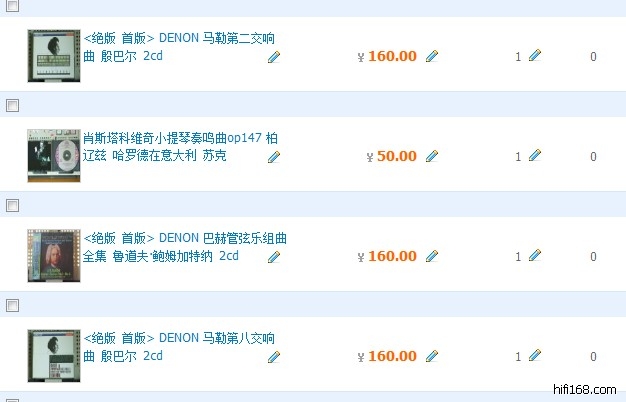Edit title of 肖斯塔科维奇小提琴奏鸣曲 listing
The height and width of the screenshot is (402, 626).
point(274,157)
